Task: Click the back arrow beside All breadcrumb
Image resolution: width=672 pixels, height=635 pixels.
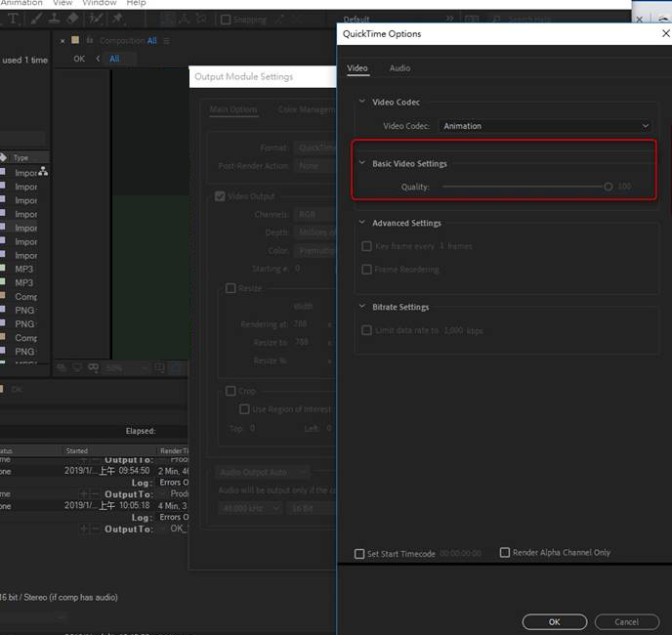Action: [x=98, y=59]
